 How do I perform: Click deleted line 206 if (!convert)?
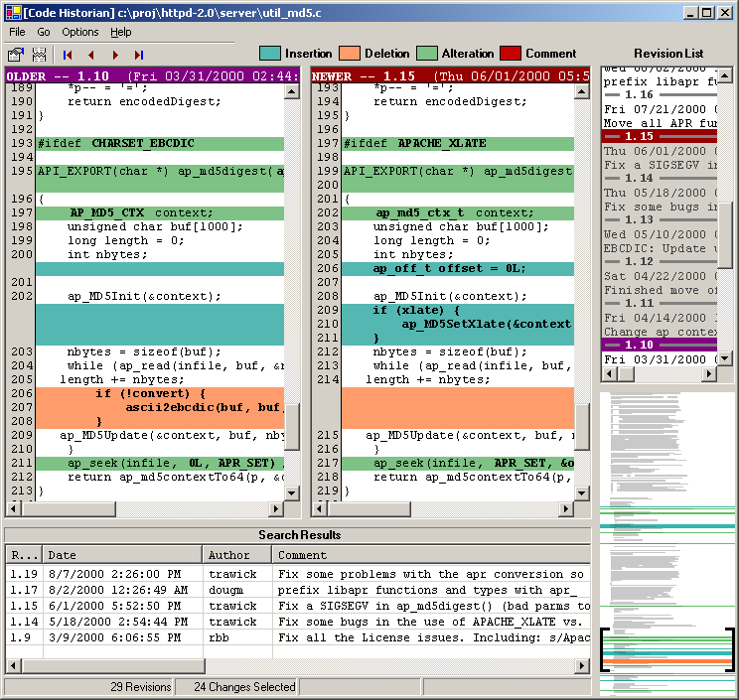tap(160, 394)
